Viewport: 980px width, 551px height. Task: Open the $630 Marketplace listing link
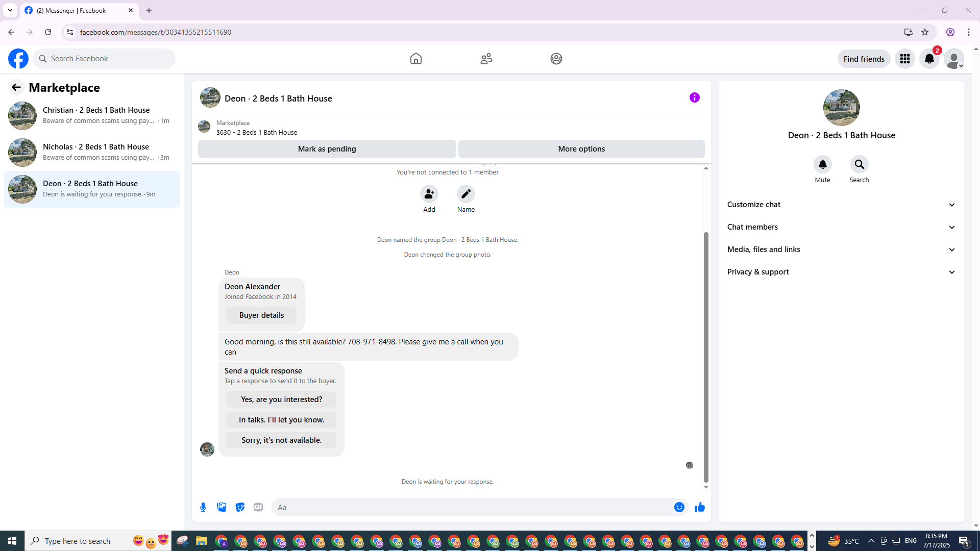(256, 132)
